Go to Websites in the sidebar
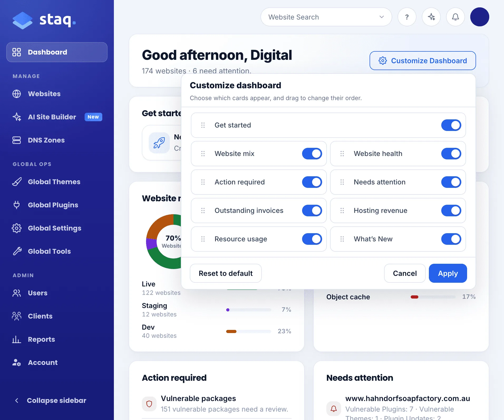Screen dimensions: 504x420 [57, 94]
